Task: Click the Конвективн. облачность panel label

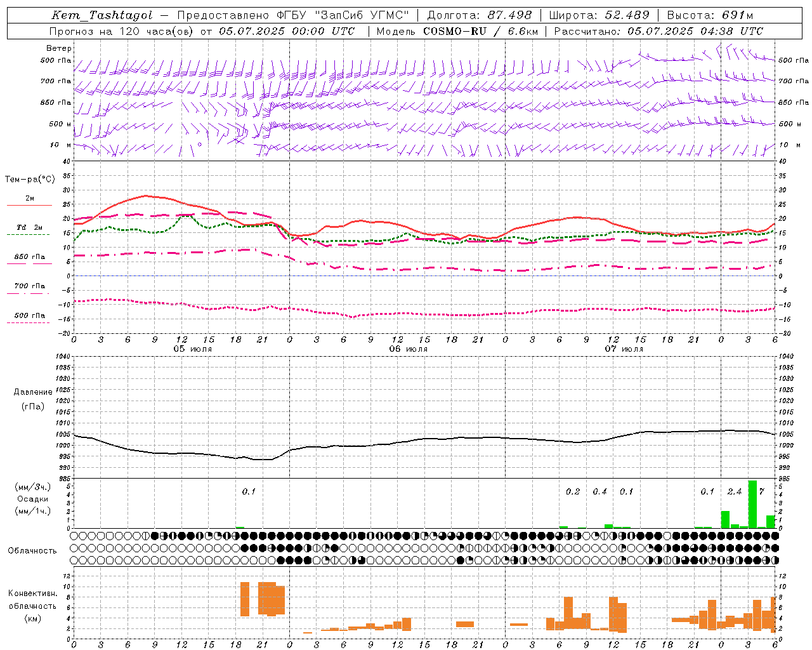Action: (32, 606)
